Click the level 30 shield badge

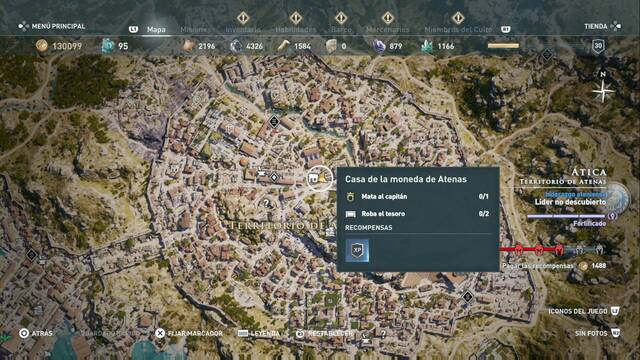click(598, 46)
